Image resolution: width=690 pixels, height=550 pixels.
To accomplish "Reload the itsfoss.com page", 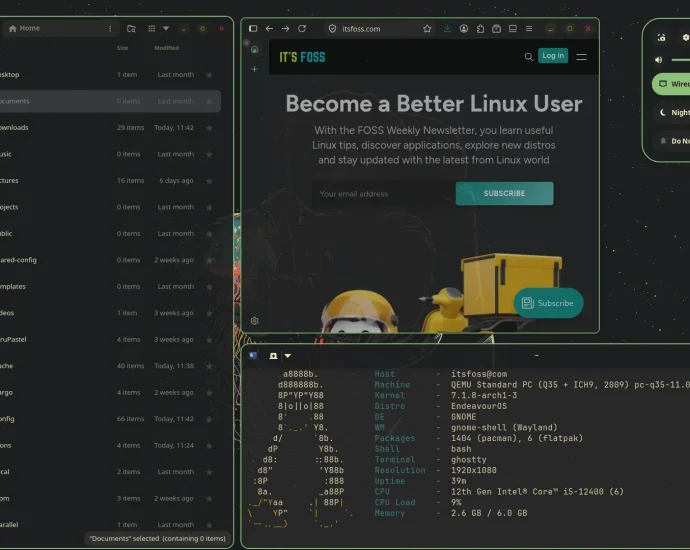I will coord(302,29).
